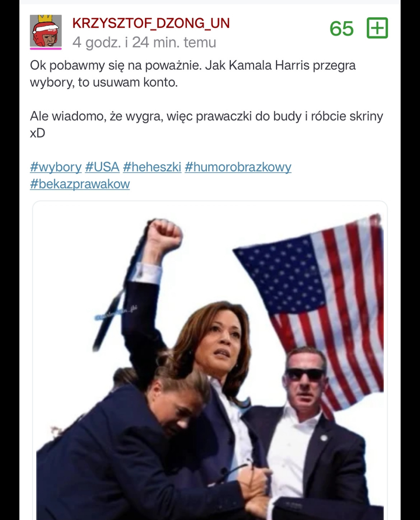The height and width of the screenshot is (520, 420).
Task: Open the post permalink via the timestamp
Action: 144,42
